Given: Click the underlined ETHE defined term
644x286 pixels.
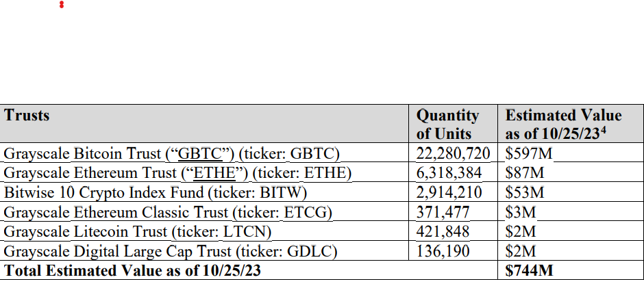Looking at the screenshot, I should (x=209, y=173).
